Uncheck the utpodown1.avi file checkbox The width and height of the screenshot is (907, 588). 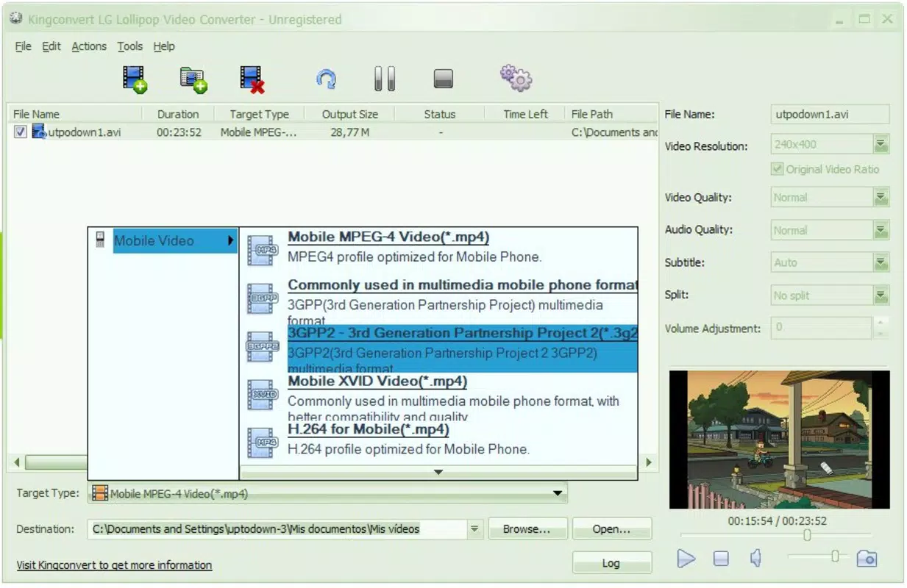coord(21,132)
